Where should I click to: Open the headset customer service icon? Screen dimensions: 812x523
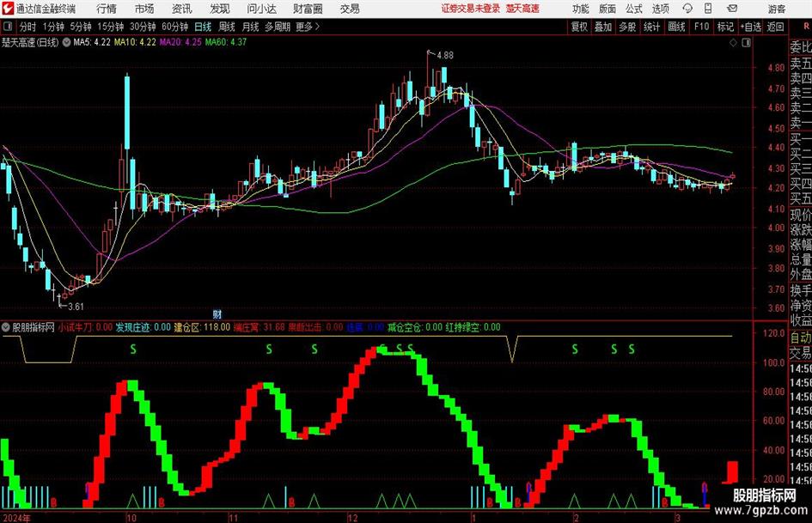(x=687, y=9)
